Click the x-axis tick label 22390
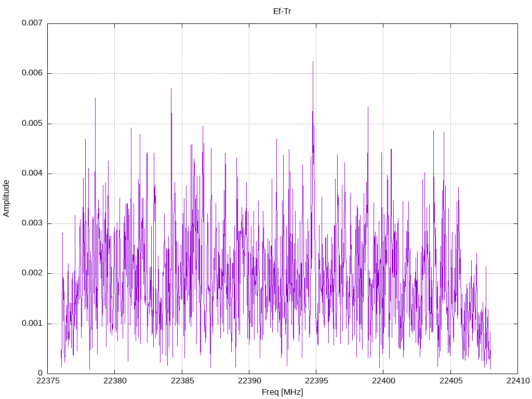The height and width of the screenshot is (399, 532). click(x=249, y=381)
